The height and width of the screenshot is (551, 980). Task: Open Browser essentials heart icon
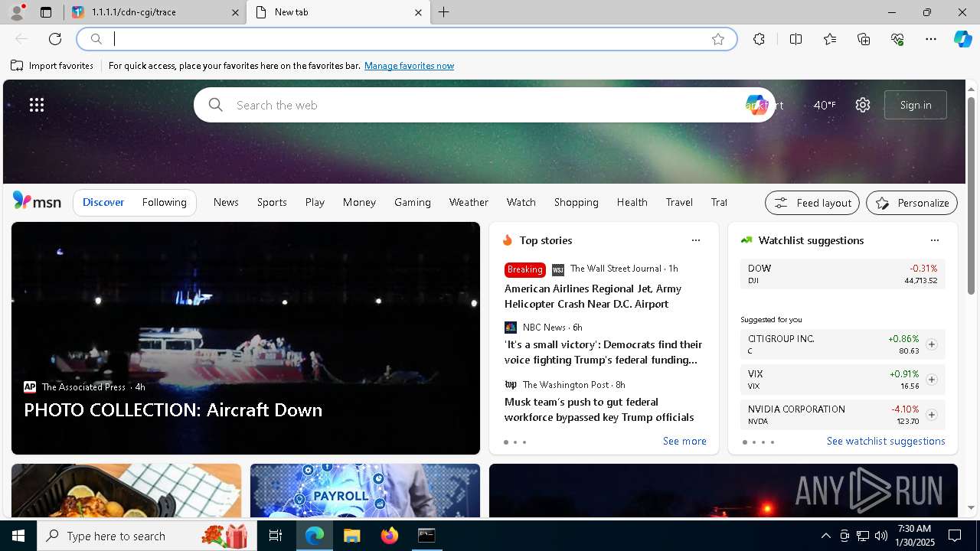point(897,39)
